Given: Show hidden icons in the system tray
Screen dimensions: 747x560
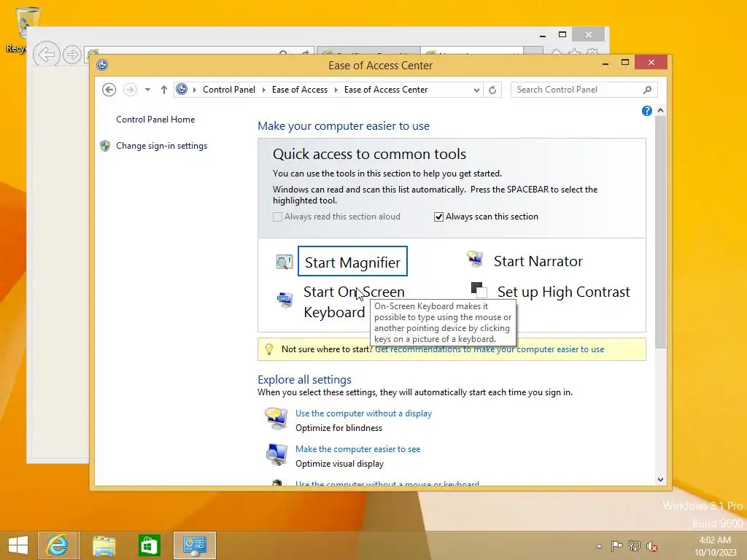Looking at the screenshot, I should 600,546.
